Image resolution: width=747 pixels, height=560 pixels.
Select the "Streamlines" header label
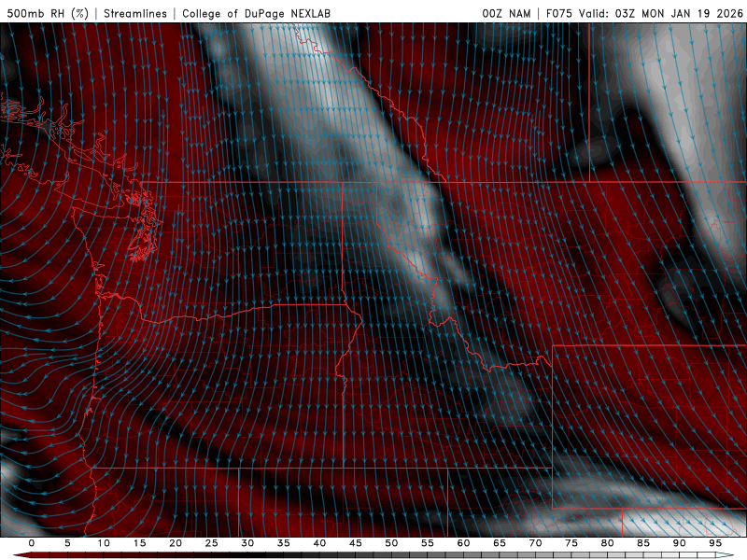pos(135,13)
